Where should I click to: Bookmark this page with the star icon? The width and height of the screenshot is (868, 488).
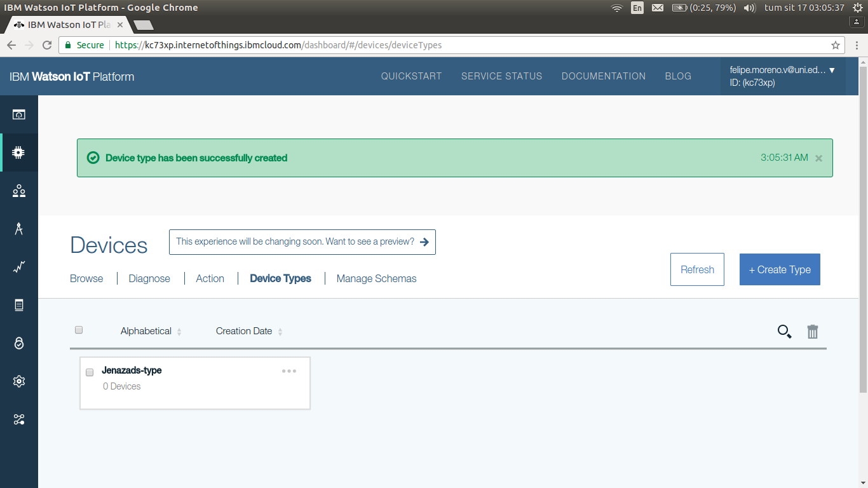pos(836,45)
